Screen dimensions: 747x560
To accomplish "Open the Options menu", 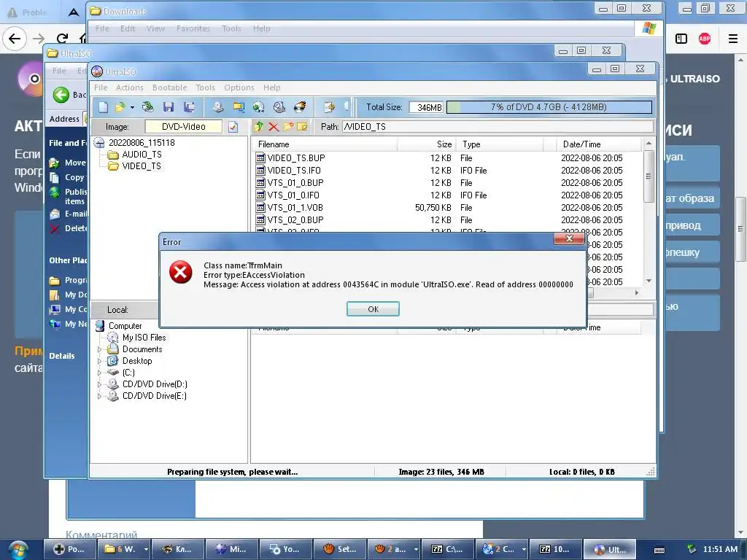I will click(239, 87).
